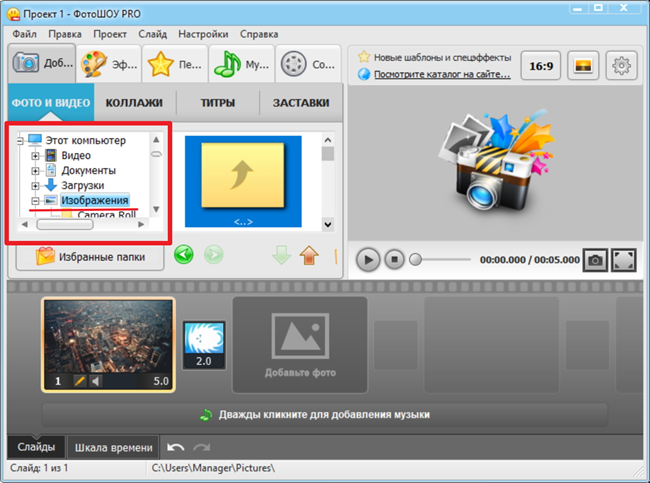Open Избранные папки button

[90, 257]
